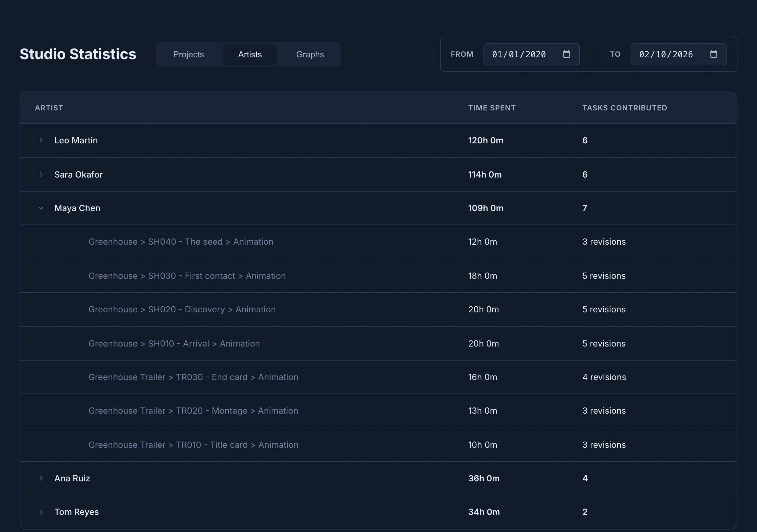Collapse Maya Chen's expanded tasks
Screen dimensions: 757x532
pos(41,208)
